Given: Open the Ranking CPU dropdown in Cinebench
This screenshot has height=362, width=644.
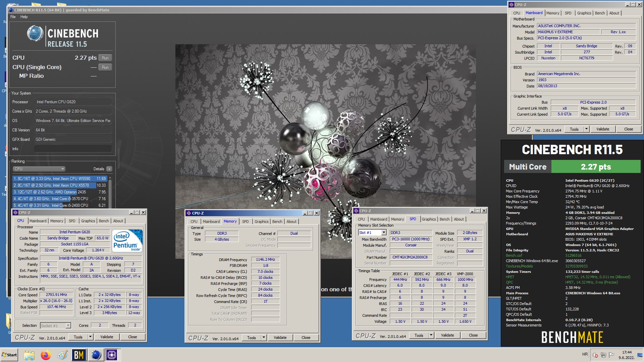Looking at the screenshot, I should pos(39,169).
